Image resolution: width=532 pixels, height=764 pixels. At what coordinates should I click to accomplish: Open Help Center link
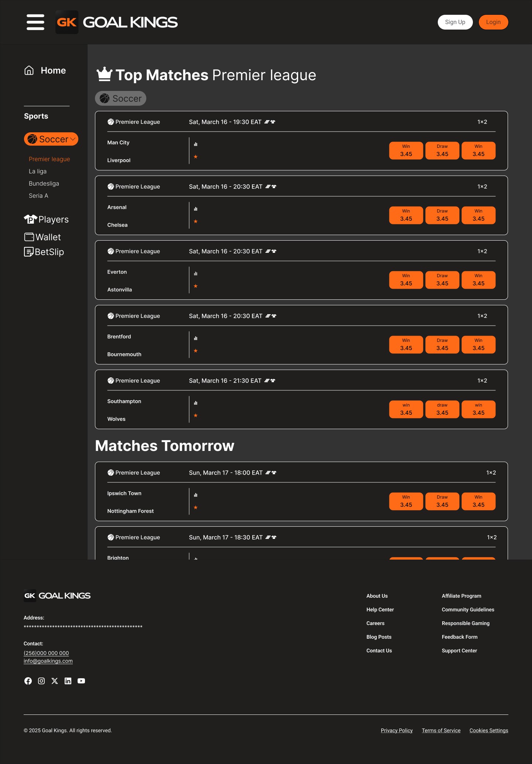tap(380, 609)
